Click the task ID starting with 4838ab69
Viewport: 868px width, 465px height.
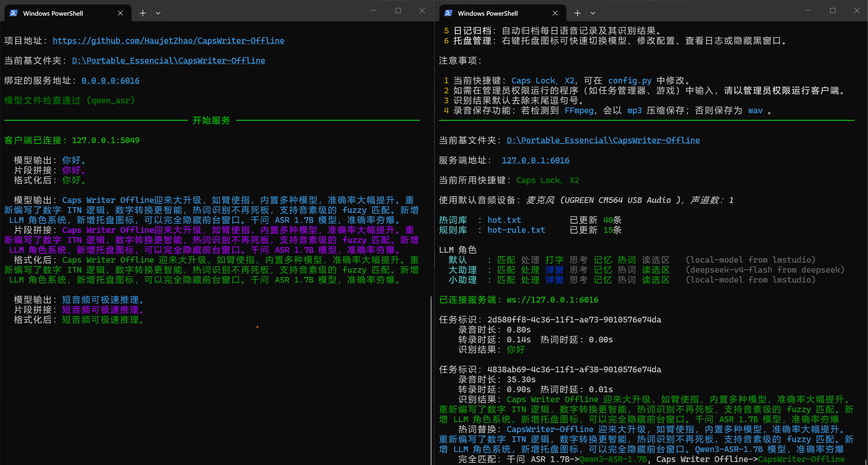(x=574, y=370)
